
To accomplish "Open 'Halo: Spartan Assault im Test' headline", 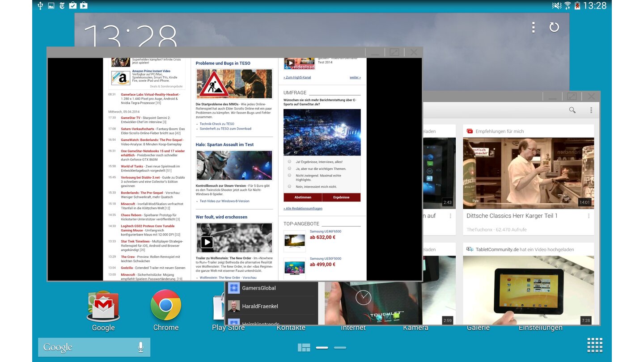I will pos(225,145).
